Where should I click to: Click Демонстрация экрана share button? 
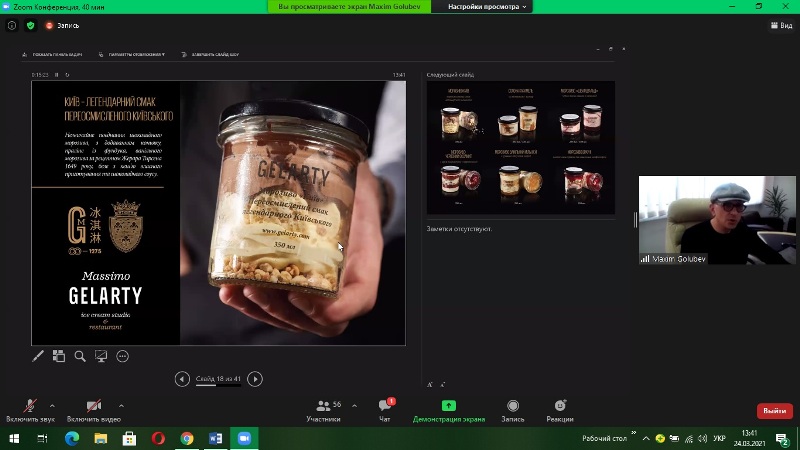[449, 411]
